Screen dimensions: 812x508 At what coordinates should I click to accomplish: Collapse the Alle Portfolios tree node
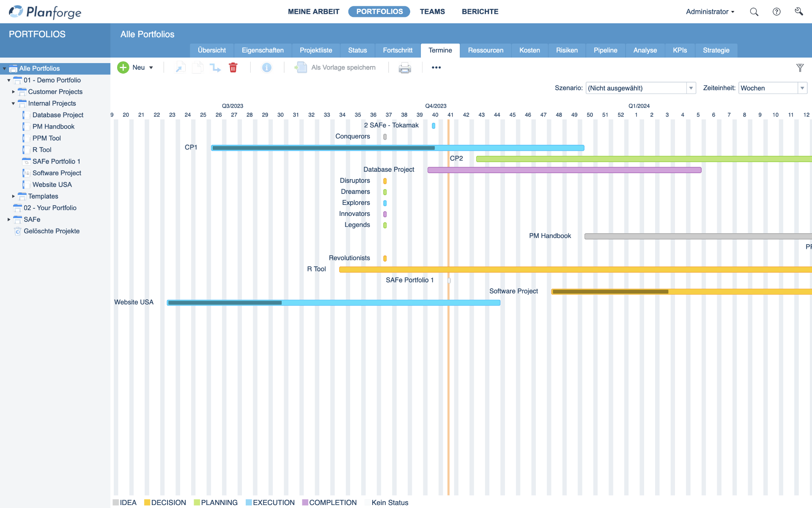click(4, 69)
